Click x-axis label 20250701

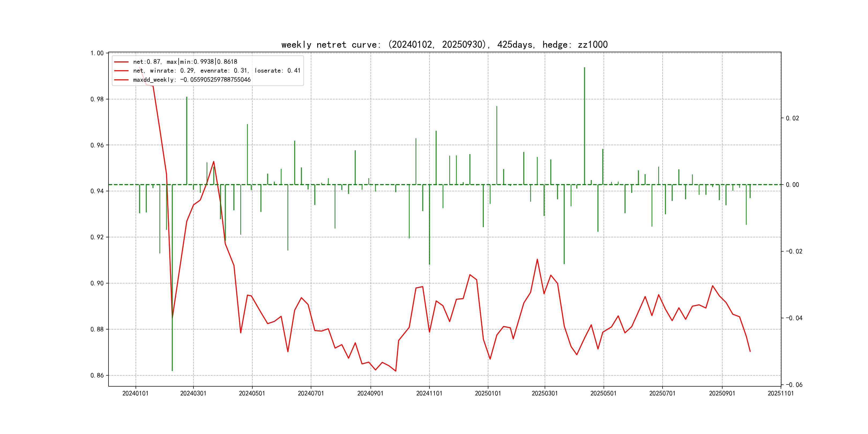(663, 394)
